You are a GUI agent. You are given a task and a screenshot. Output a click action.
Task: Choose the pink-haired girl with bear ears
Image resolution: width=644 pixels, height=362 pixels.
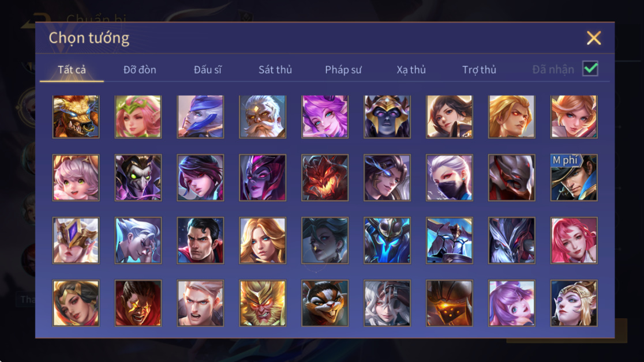(x=76, y=178)
